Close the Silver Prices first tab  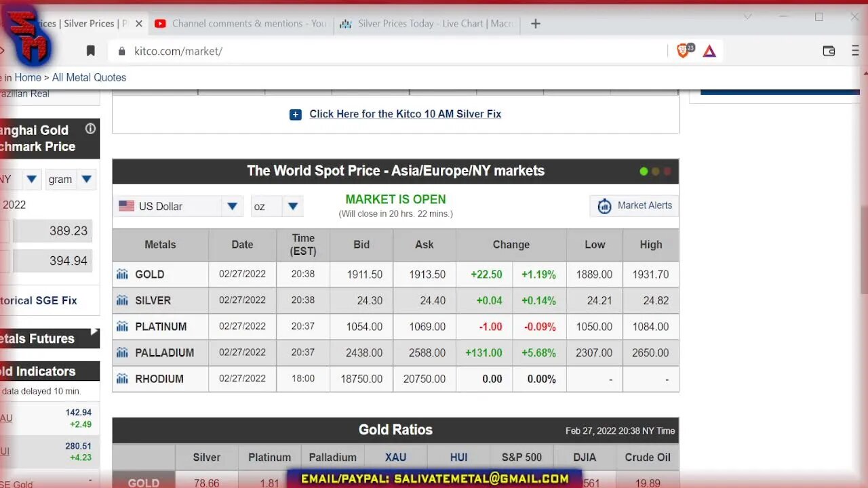(139, 24)
